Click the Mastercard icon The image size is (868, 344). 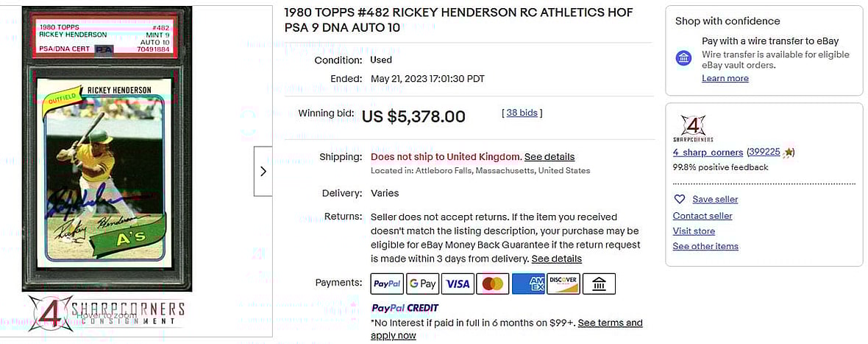(493, 284)
